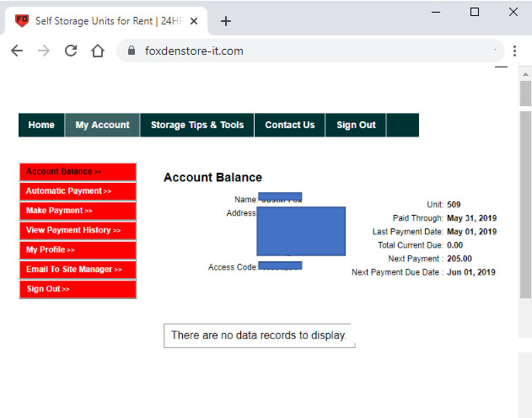
Task: Open Contact Us in the top navigation bar
Action: 289,125
